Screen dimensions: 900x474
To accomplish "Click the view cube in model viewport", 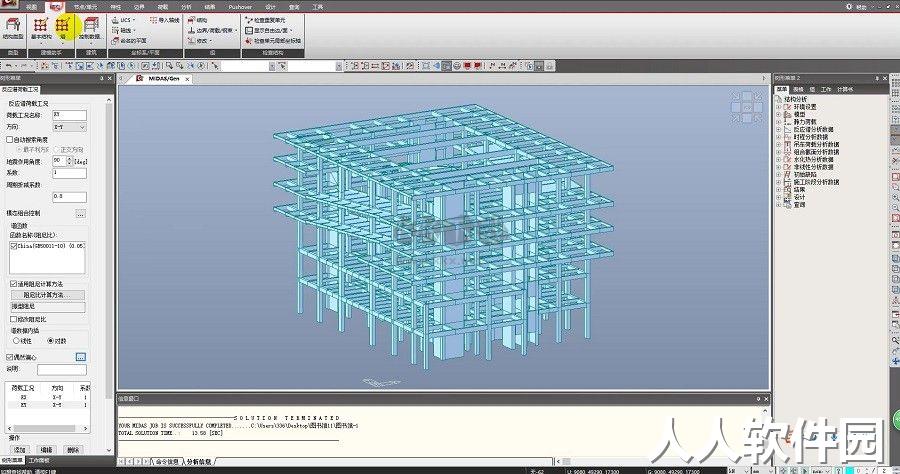I will pos(747,107).
